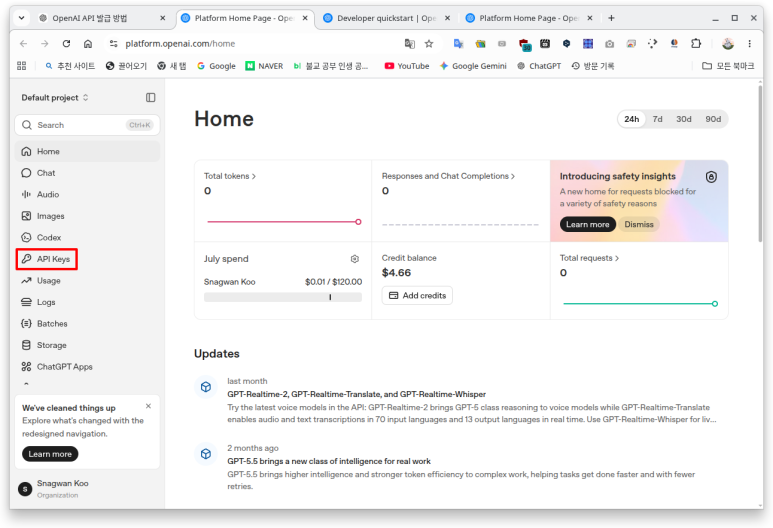Switch to the OpenAI API 발급 방법 tab
This screenshot has height=528, width=773.
pyautogui.click(x=102, y=18)
